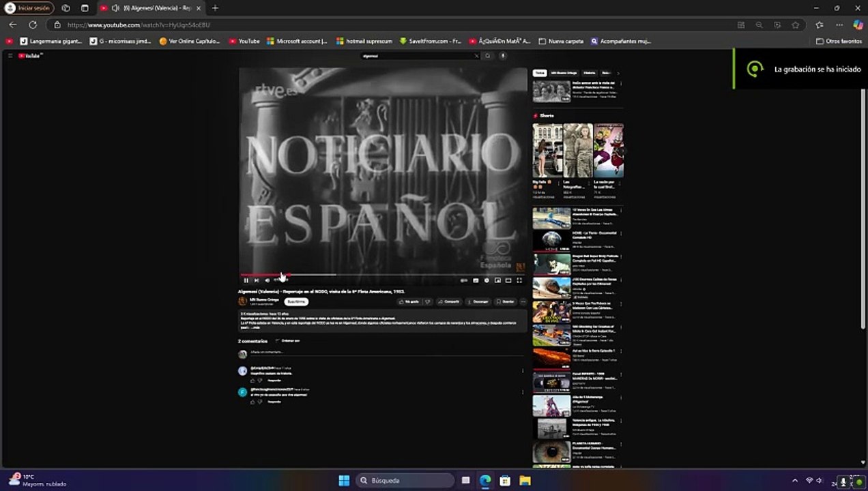The height and width of the screenshot is (491, 868).
Task: Skip to the next video
Action: [257, 280]
